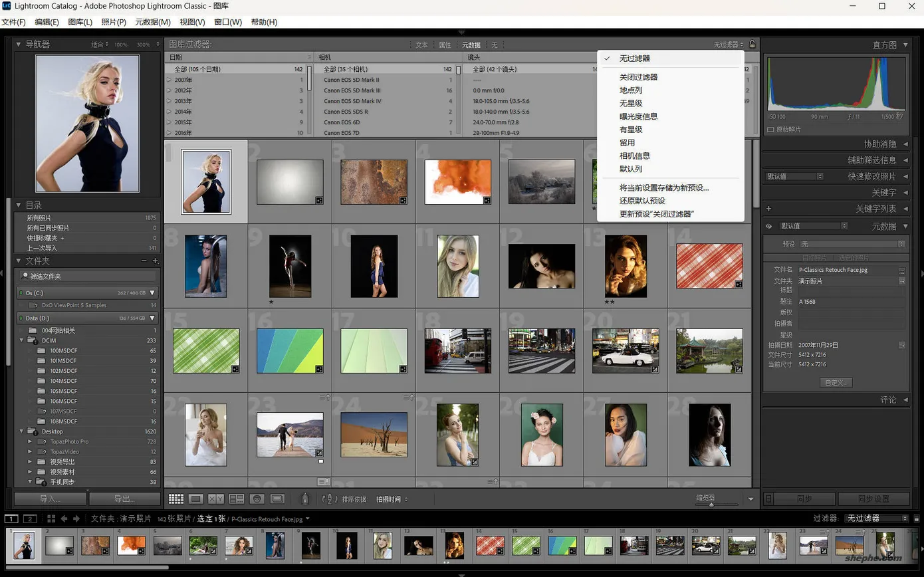
Task: Expand the 快速修改照片 panel
Action: pyautogui.click(x=905, y=176)
